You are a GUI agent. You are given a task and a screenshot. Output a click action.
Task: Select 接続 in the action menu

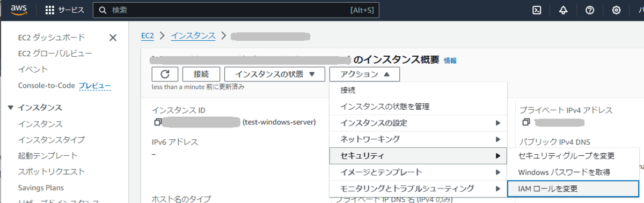point(418,91)
